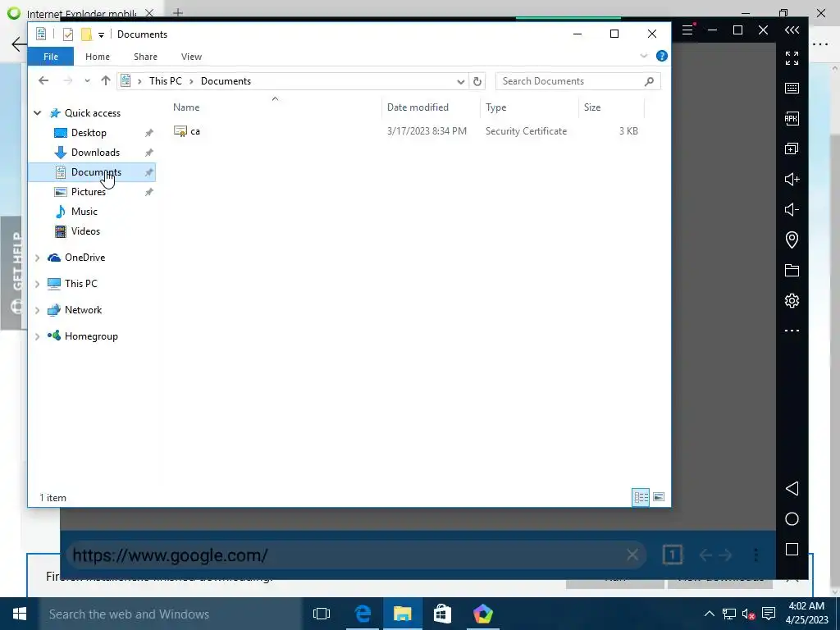Click This PC in the breadcrumb path

pyautogui.click(x=166, y=81)
